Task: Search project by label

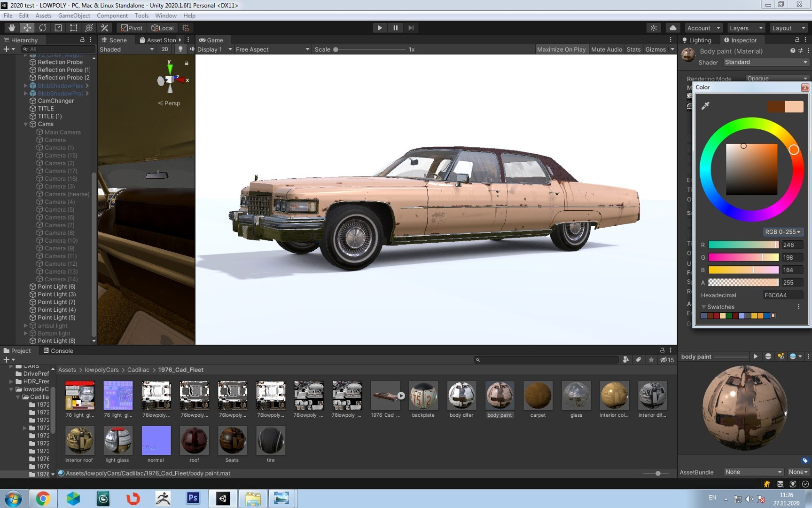Action: tap(639, 360)
